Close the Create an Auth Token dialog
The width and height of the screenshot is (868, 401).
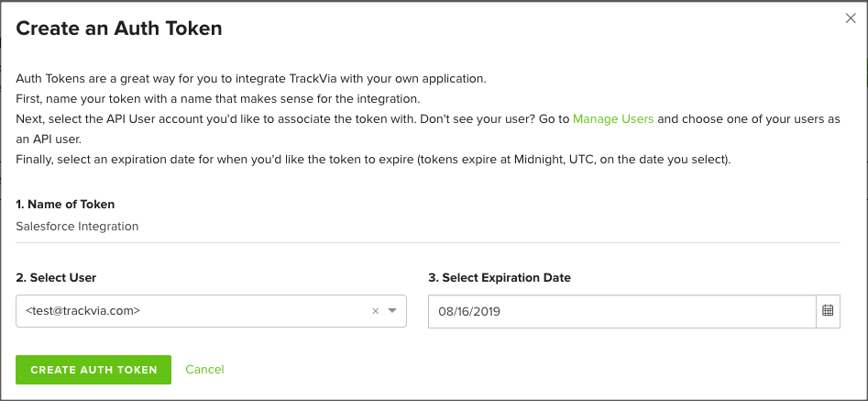click(x=851, y=18)
